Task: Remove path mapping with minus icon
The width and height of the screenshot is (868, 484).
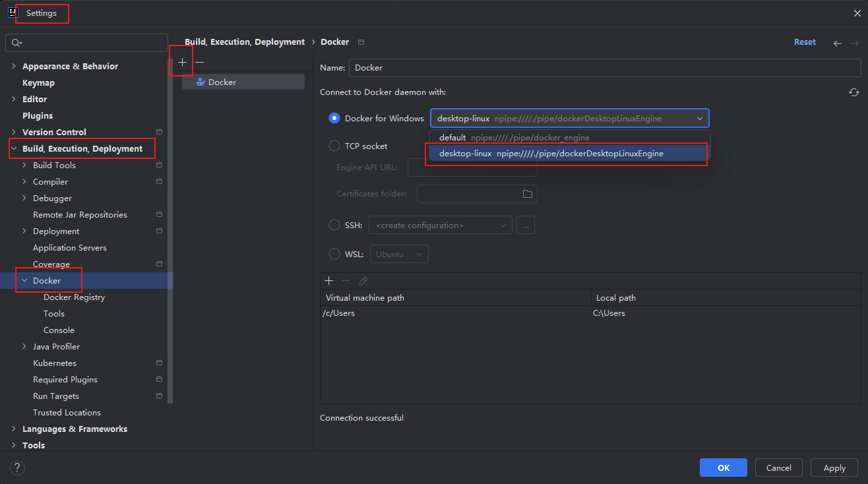Action: pos(346,281)
